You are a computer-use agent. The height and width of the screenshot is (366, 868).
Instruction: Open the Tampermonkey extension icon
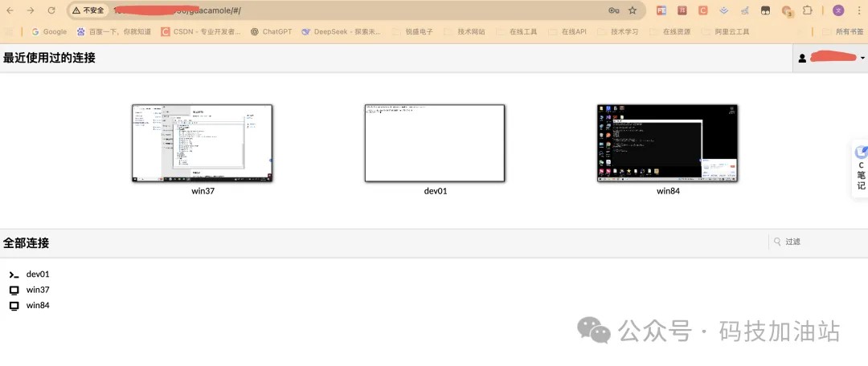[766, 10]
